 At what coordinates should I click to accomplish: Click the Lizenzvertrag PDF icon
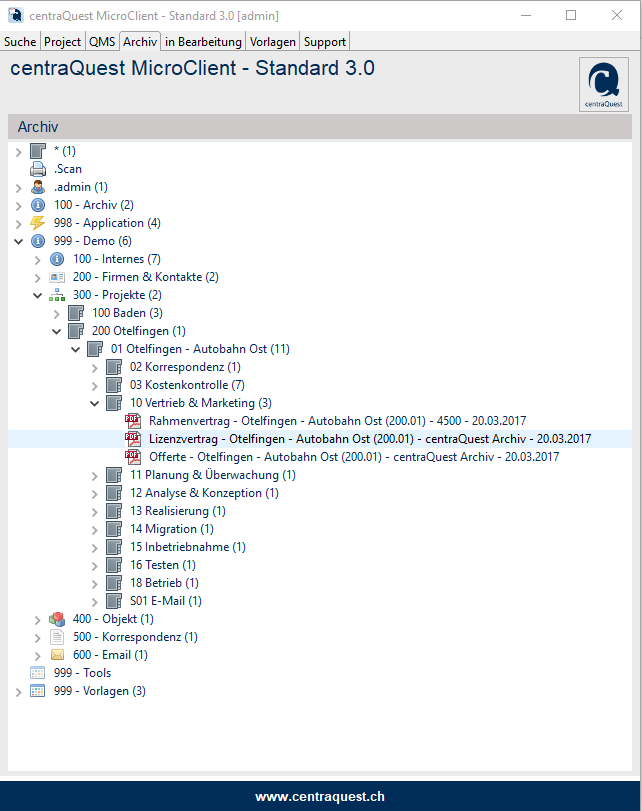[133, 439]
